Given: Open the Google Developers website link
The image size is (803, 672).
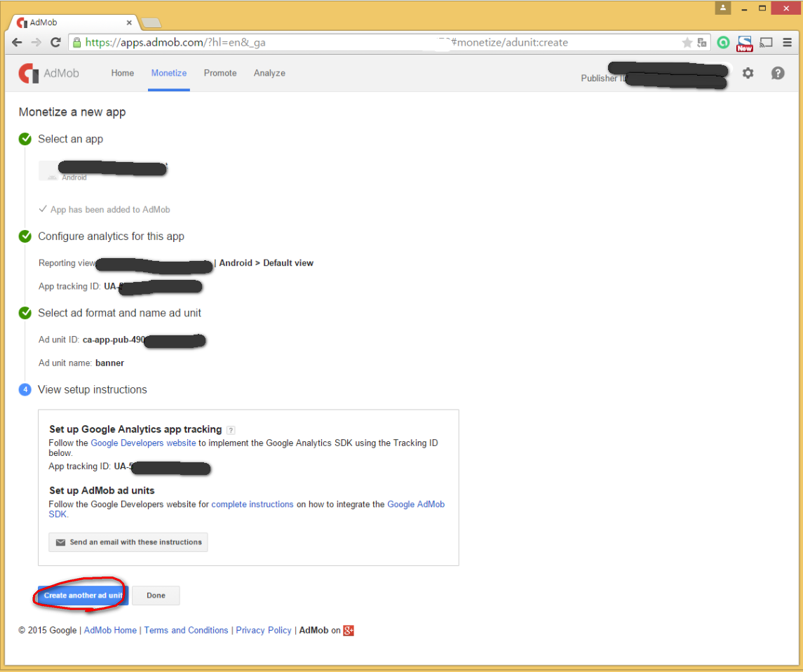Looking at the screenshot, I should pyautogui.click(x=143, y=443).
